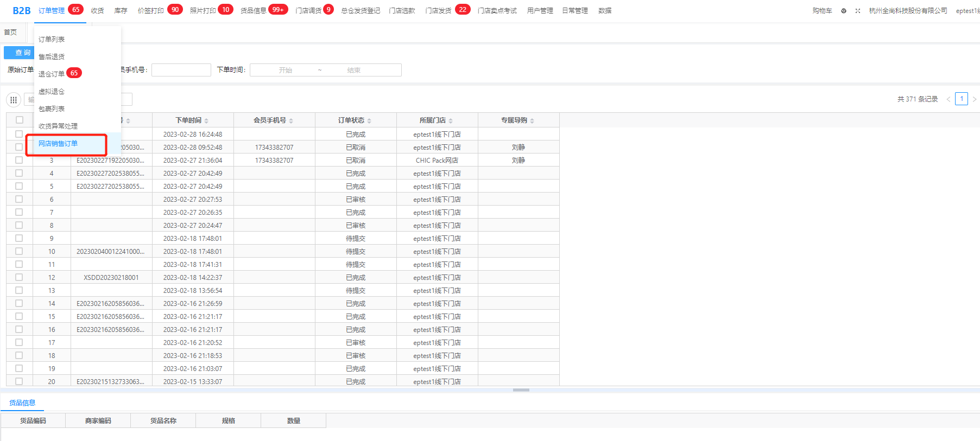Viewport: 980px width, 441px height.
Task: Toggle fullscreen with the expand icon
Action: point(858,11)
